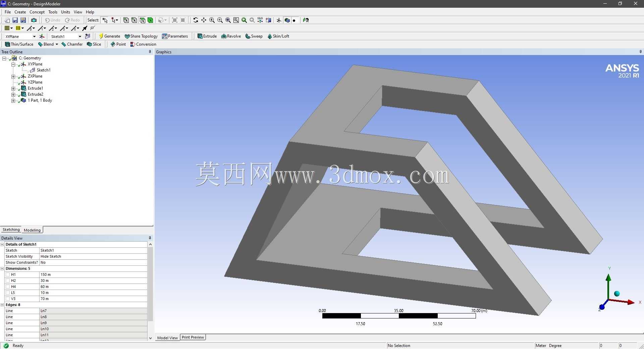The height and width of the screenshot is (349, 644).
Task: Choose the Select Bodies filter
Action: click(150, 20)
